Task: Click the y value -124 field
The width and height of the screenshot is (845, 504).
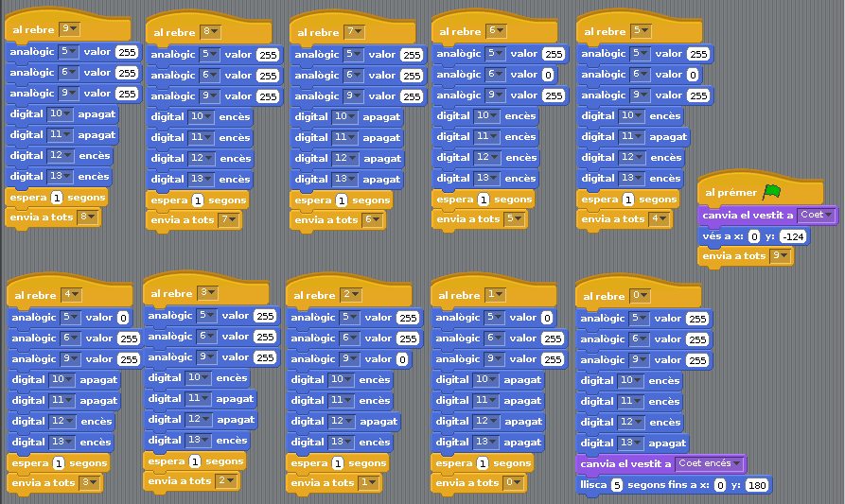Action: coord(793,236)
